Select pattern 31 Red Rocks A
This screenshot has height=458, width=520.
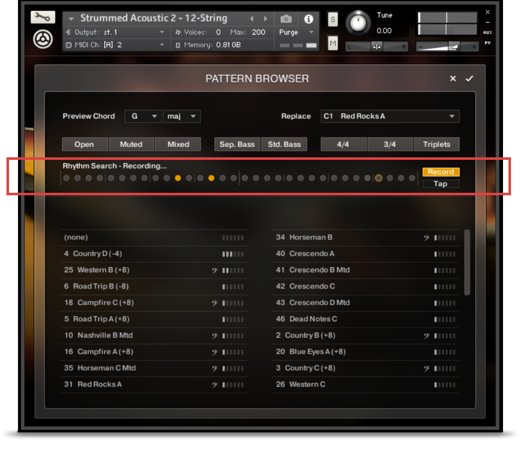154,384
